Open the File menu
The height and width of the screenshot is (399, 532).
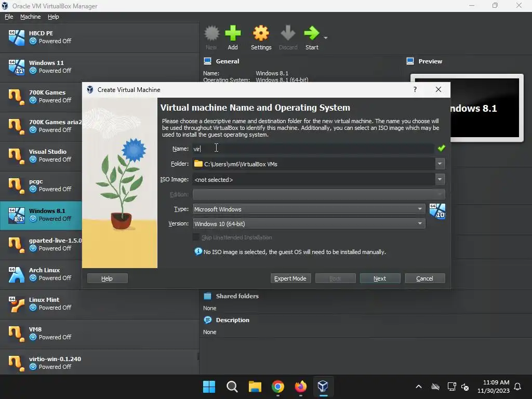pos(9,17)
